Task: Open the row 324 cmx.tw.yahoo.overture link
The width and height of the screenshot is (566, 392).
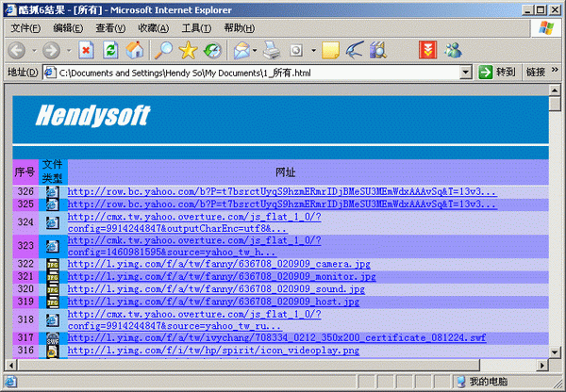Action: pos(194,222)
